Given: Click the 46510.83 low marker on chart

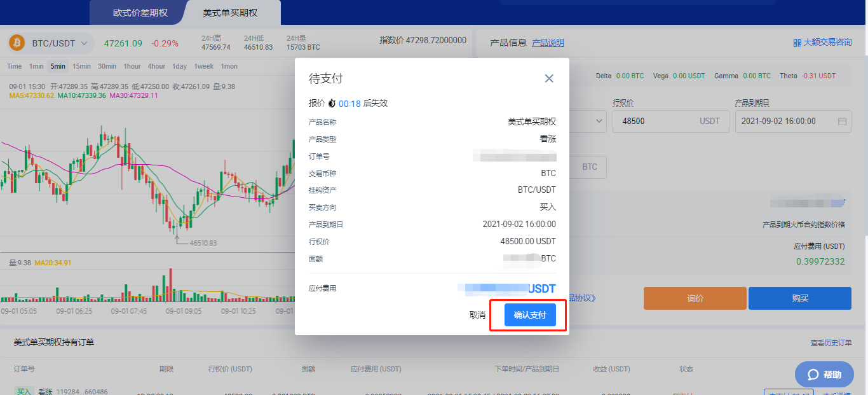Looking at the screenshot, I should [203, 243].
